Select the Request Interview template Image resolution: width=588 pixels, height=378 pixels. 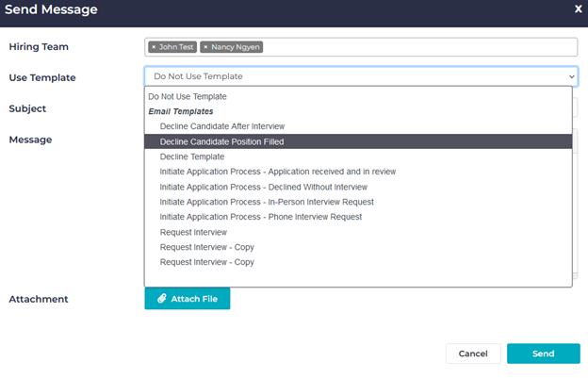pos(193,232)
